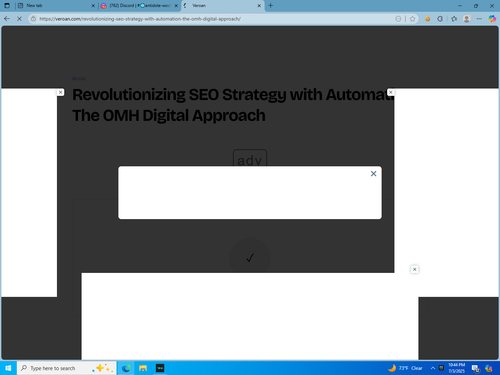Click the Revolutionizing SEO Strategy headline
Screen dimensions: 500x375
pyautogui.click(x=232, y=105)
